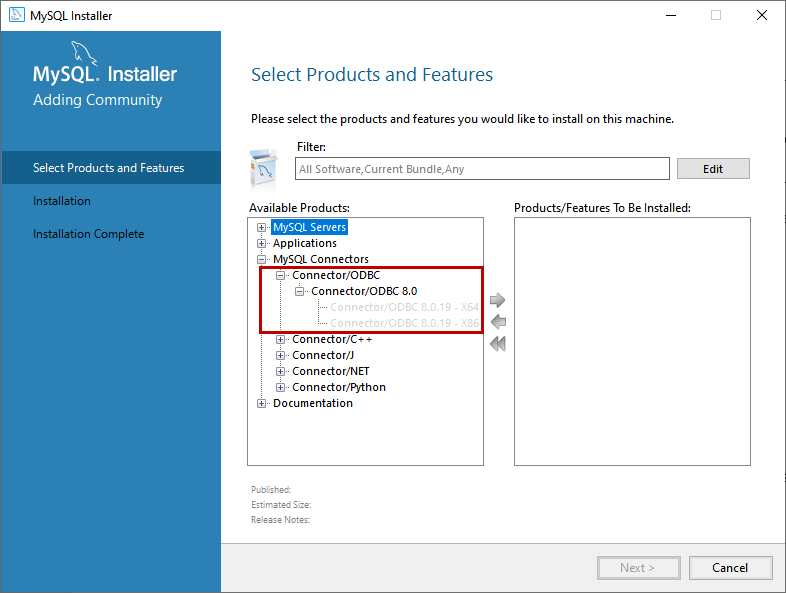Click the installer package icon beside Filter
The width and height of the screenshot is (786, 593).
point(263,168)
